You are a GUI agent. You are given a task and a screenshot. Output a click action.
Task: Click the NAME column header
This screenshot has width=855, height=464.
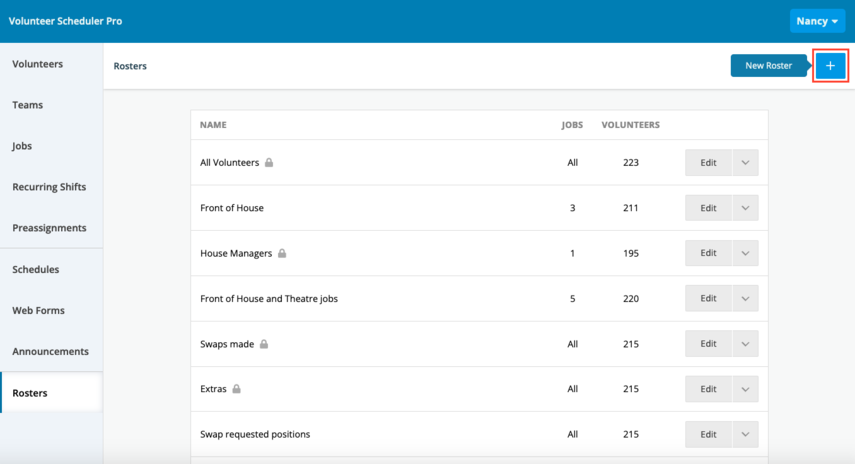click(213, 125)
